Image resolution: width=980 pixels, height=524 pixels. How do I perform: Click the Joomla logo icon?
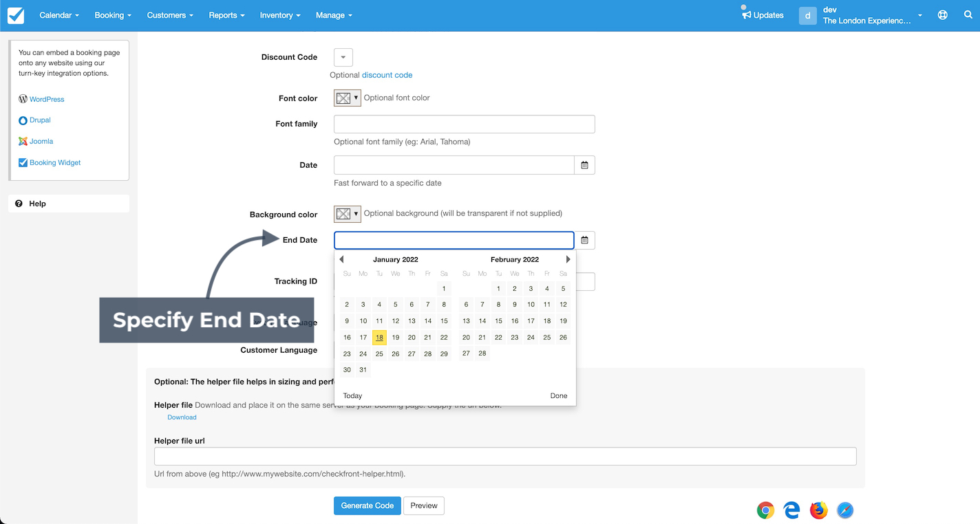[x=23, y=141]
